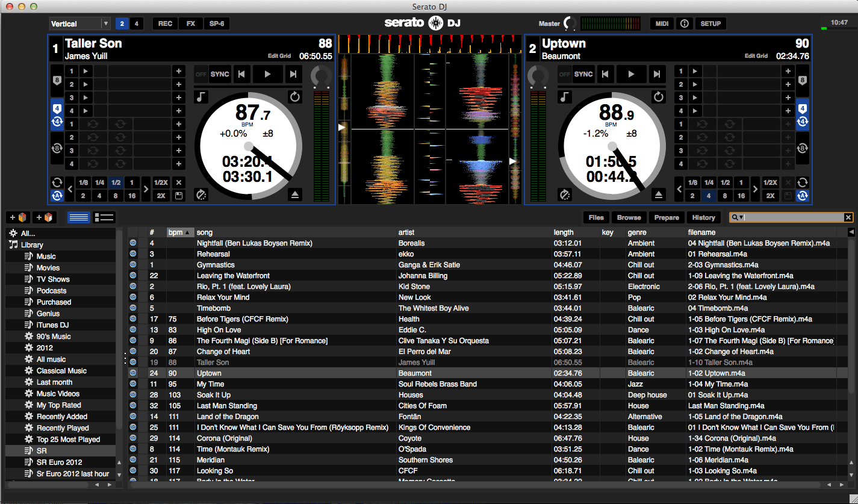Open the FX panel button
This screenshot has height=504, width=858.
point(191,23)
